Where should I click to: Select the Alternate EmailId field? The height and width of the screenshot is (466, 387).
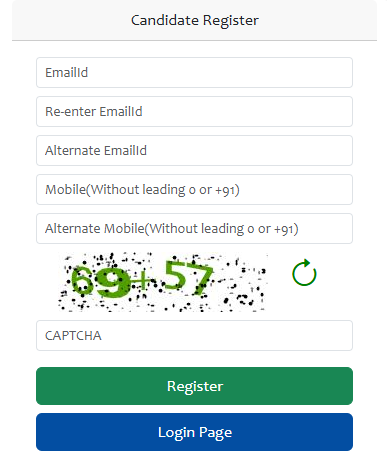tap(194, 150)
